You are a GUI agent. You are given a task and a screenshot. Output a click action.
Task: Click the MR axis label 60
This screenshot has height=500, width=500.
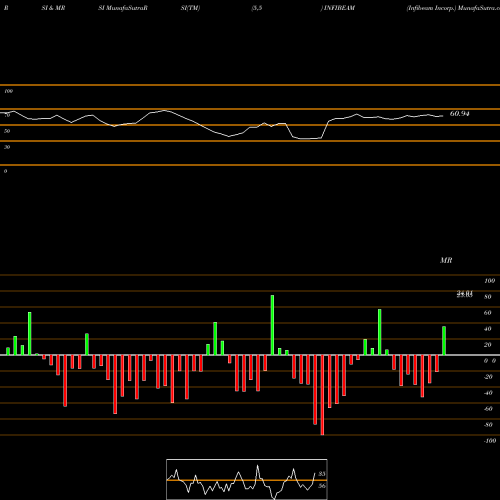(x=488, y=313)
